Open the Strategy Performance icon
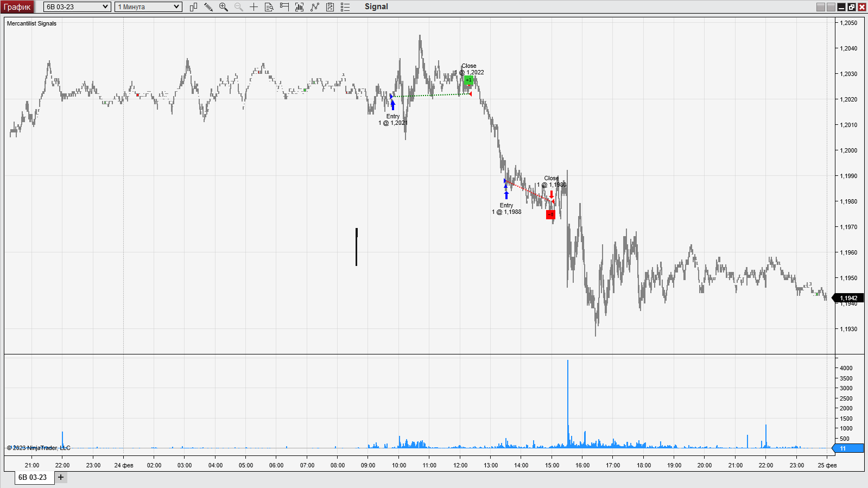868x488 pixels. (330, 7)
